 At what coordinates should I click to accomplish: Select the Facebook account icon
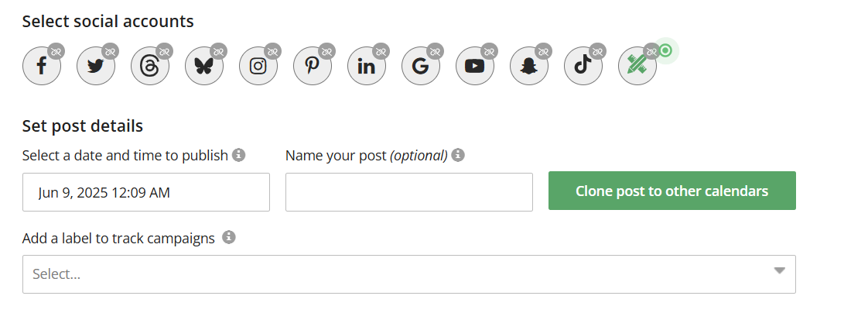(x=42, y=66)
